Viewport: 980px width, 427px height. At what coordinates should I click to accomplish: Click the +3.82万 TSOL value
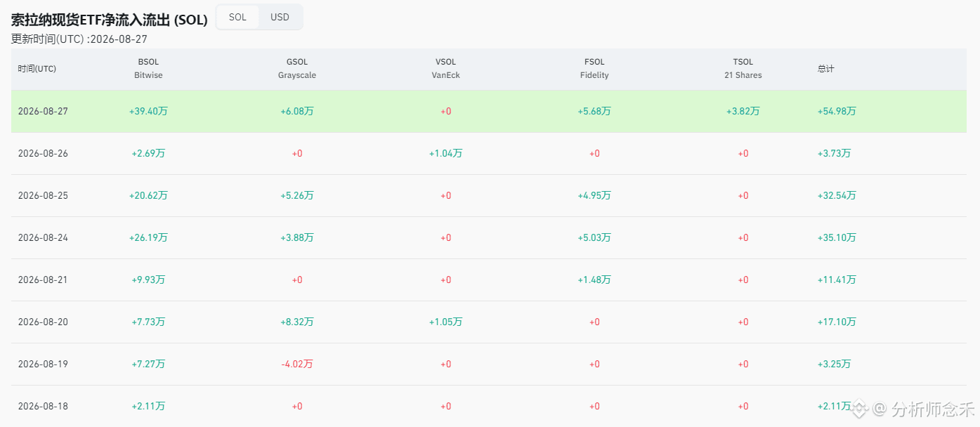coord(743,111)
